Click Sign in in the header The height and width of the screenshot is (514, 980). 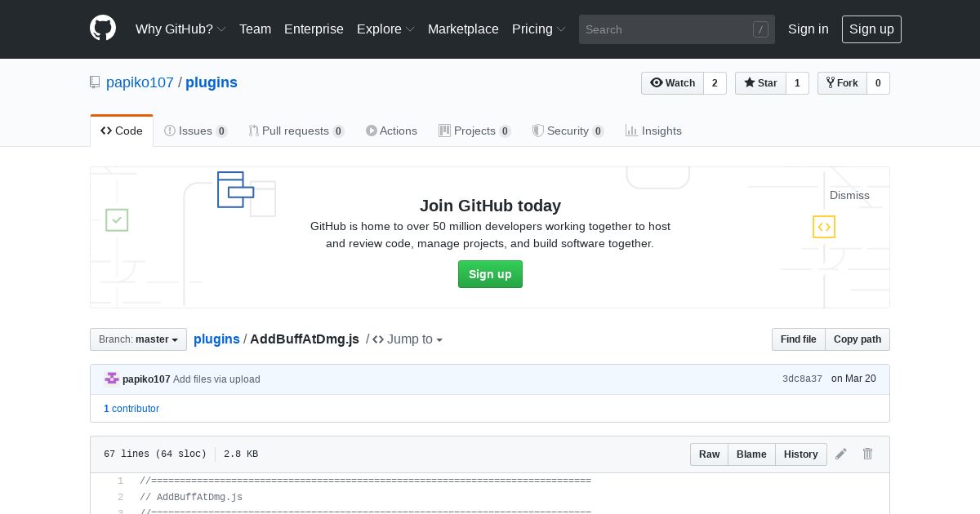(808, 29)
